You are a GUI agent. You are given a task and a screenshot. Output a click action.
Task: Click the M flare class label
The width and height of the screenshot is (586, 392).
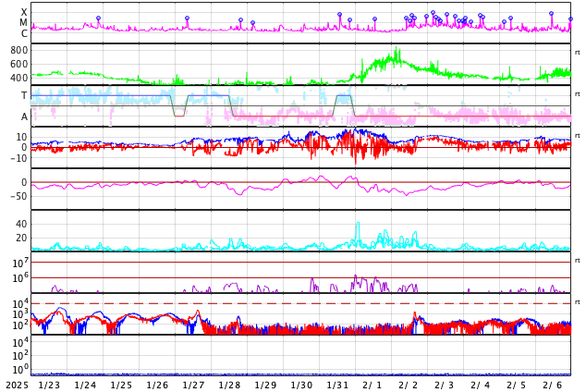[23, 23]
